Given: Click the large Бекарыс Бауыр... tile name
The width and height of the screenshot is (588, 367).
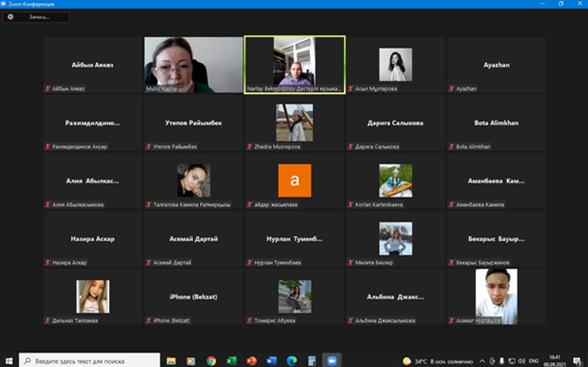Looking at the screenshot, I should click(496, 239).
